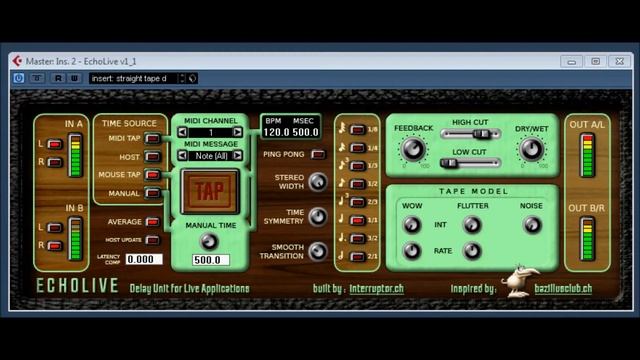The width and height of the screenshot is (640, 360).
Task: Click the Note (All) MIDI message display
Action: (210, 156)
